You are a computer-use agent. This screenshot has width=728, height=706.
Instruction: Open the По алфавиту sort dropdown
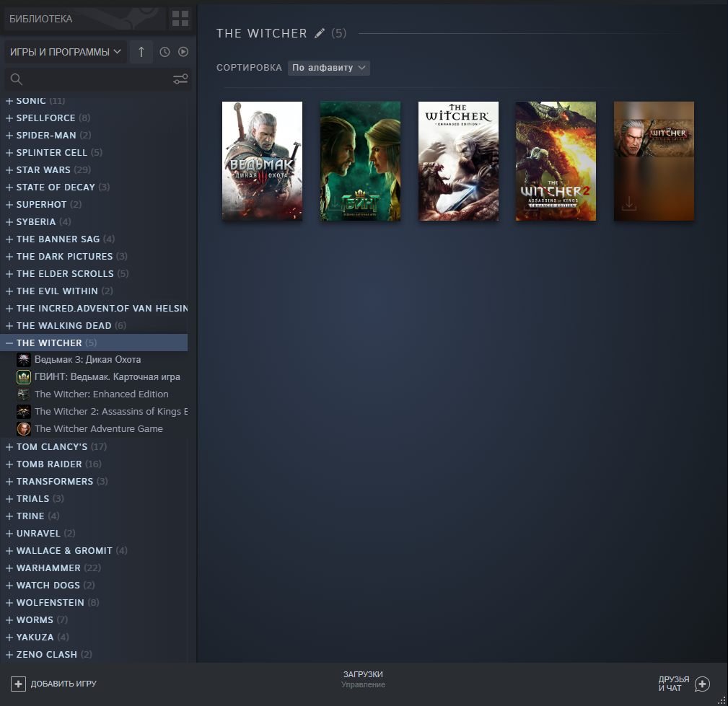click(x=329, y=68)
